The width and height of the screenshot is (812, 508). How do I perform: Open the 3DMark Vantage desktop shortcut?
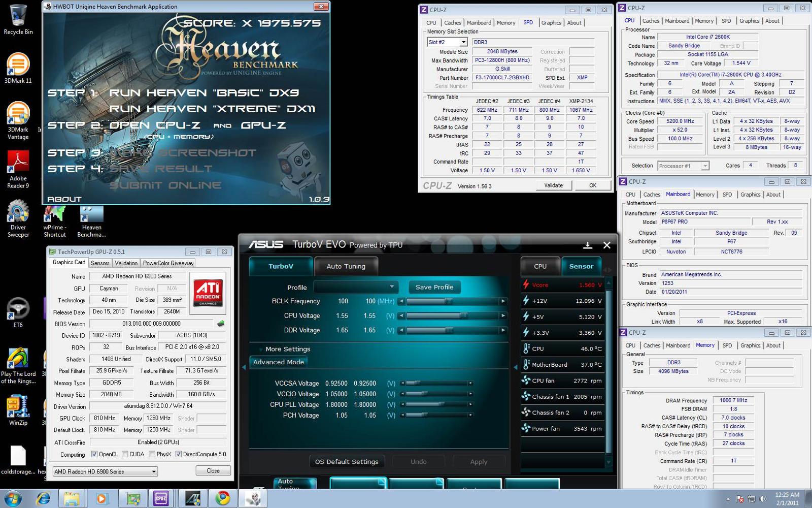18,121
